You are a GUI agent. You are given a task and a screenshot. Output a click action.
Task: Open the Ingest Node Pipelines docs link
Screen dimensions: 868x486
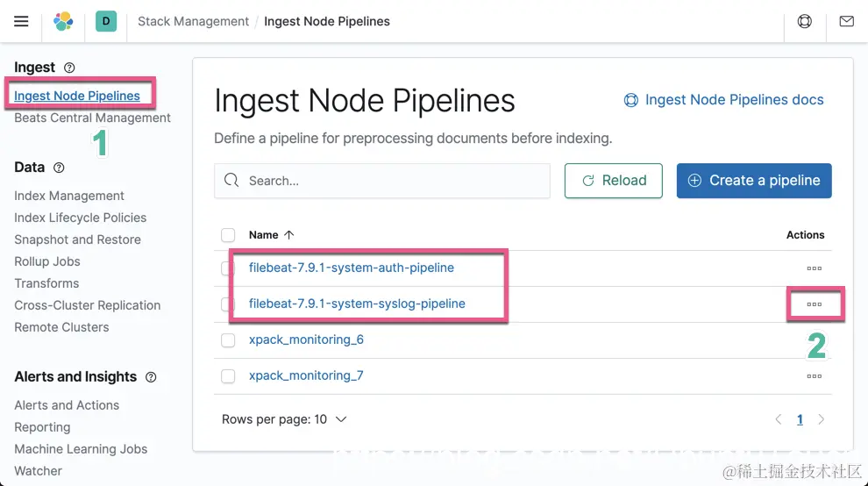pos(723,100)
